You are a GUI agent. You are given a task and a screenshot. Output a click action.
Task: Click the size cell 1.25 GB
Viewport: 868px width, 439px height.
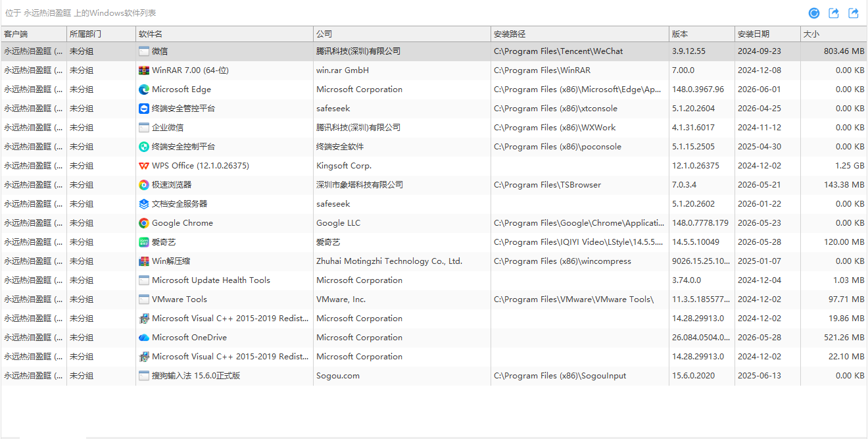pyautogui.click(x=850, y=166)
